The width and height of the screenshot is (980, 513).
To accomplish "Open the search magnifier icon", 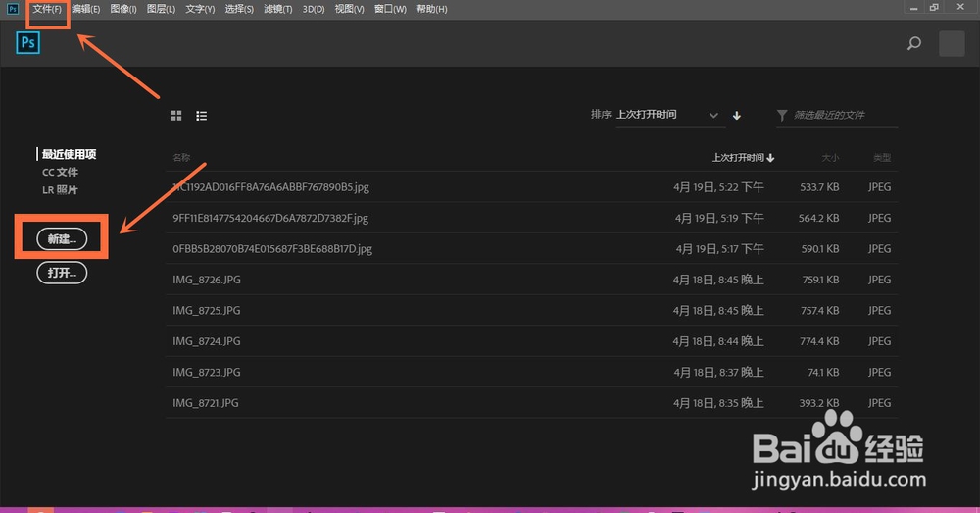I will (913, 43).
